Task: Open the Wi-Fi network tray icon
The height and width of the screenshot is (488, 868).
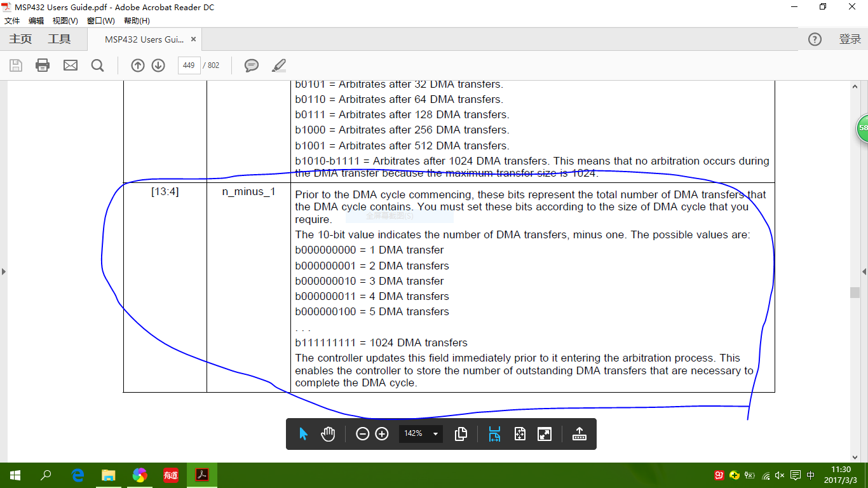Action: 766,475
